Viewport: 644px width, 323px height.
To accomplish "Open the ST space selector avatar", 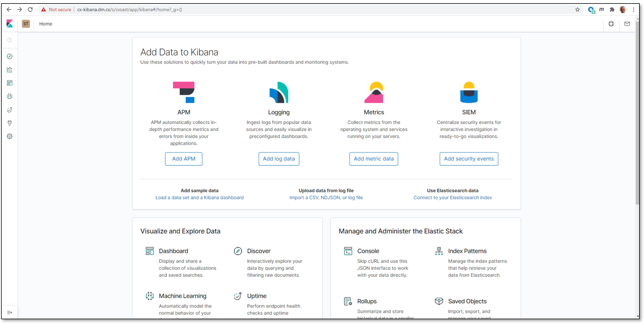I will pos(26,24).
